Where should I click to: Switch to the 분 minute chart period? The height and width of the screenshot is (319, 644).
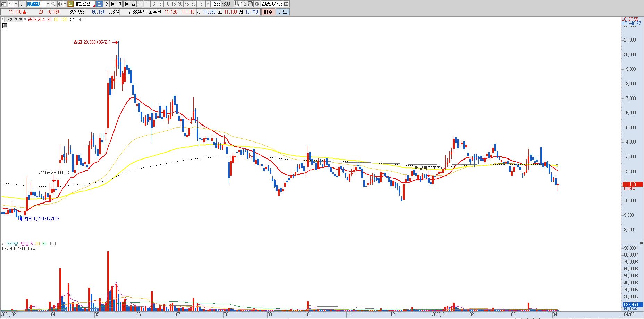127,4
